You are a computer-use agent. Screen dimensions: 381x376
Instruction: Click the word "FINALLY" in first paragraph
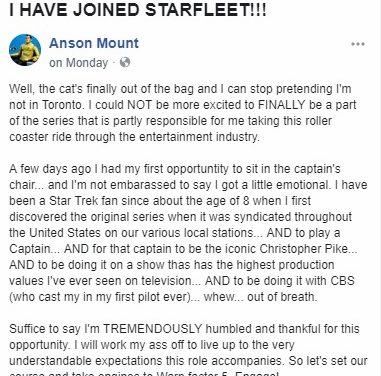pos(282,105)
